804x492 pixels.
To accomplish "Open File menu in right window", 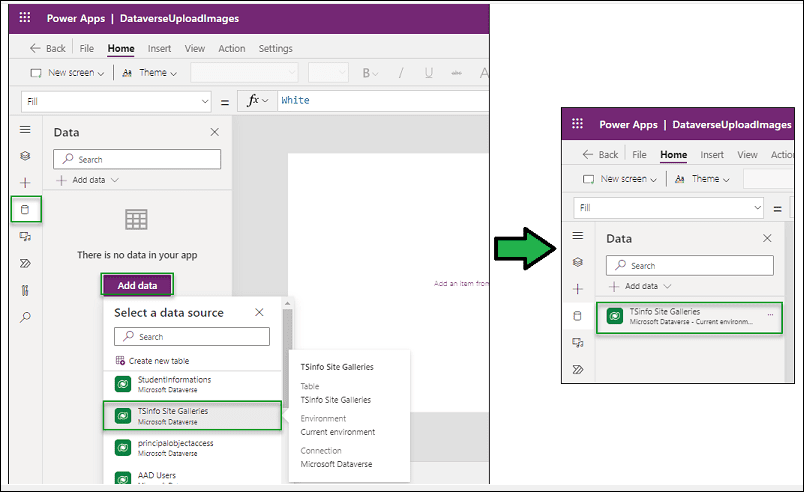I will (x=639, y=154).
